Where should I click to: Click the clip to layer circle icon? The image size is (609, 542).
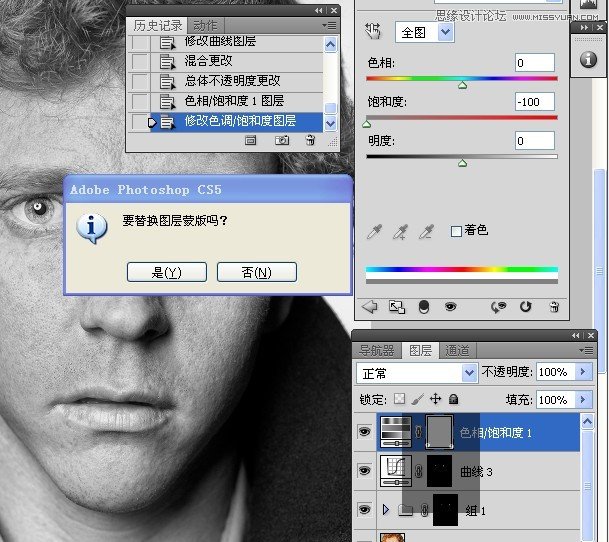[x=424, y=307]
